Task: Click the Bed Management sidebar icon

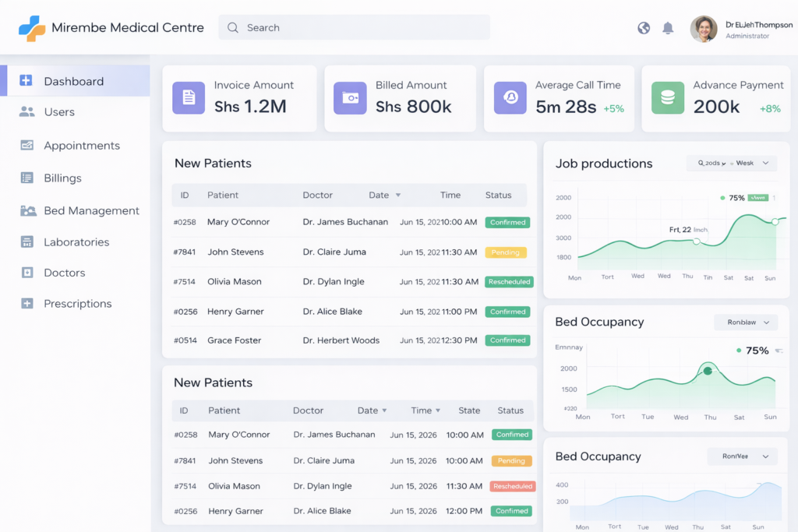Action: (x=28, y=210)
